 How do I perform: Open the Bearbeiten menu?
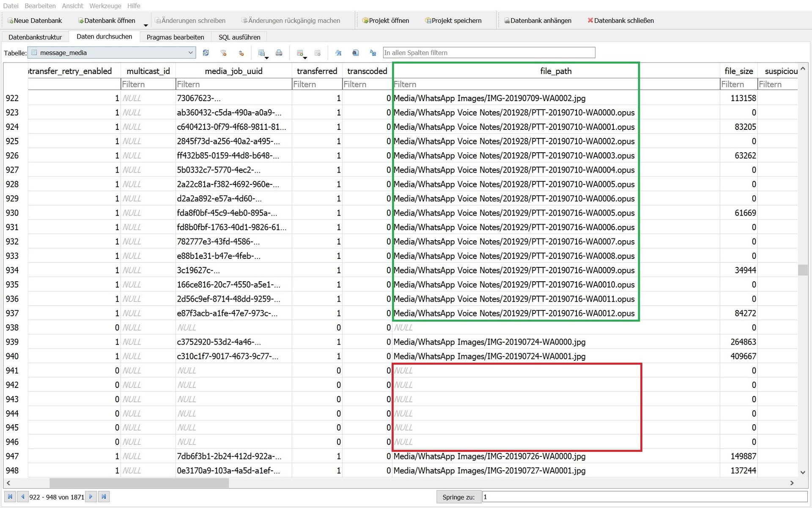(40, 5)
